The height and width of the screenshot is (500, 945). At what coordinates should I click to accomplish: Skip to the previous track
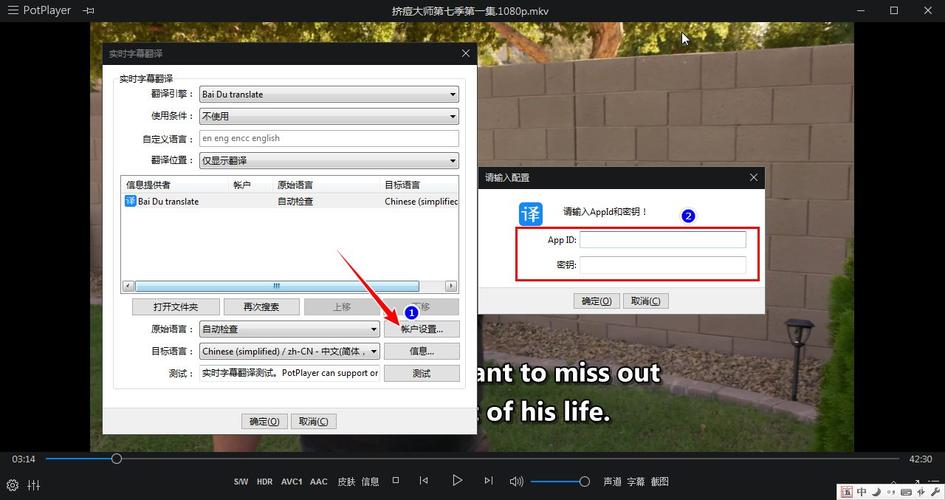click(x=424, y=481)
